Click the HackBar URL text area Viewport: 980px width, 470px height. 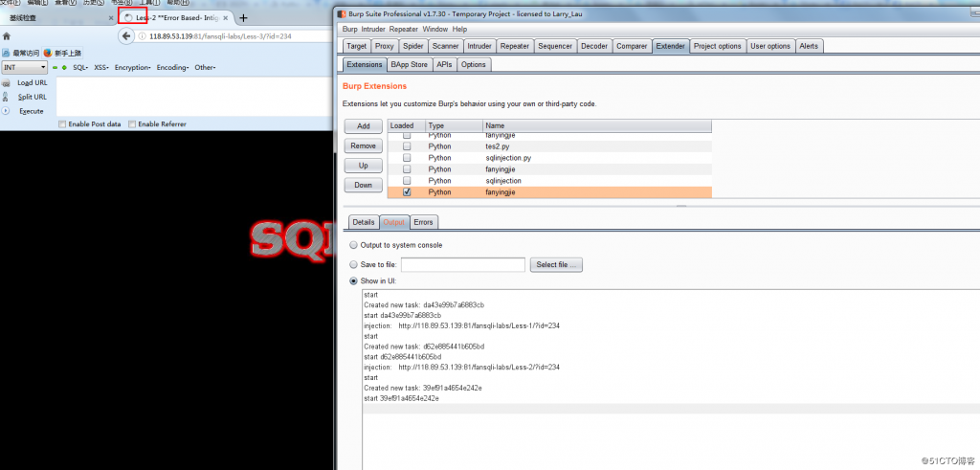point(193,97)
